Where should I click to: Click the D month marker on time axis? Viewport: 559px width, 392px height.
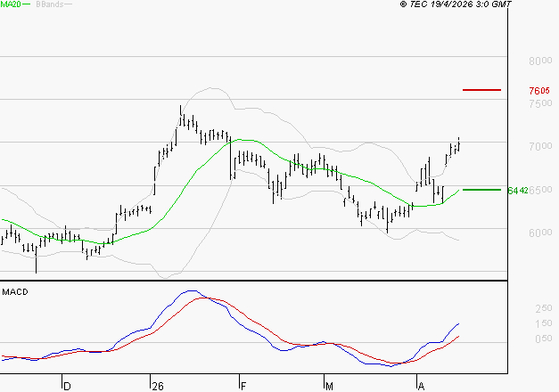pos(67,386)
